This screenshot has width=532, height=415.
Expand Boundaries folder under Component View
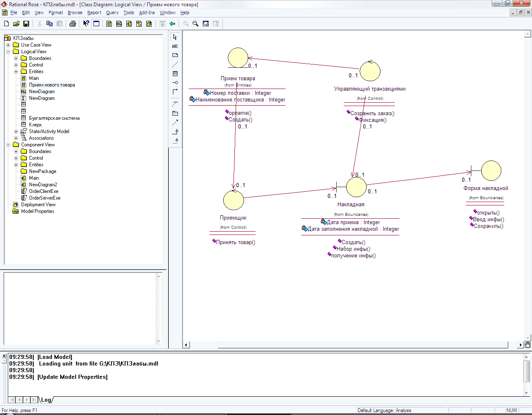click(16, 151)
